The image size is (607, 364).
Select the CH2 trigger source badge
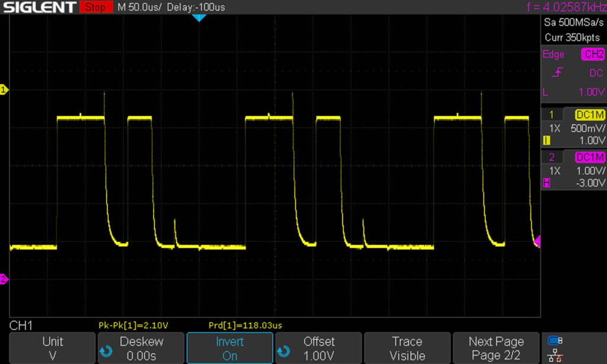(x=593, y=54)
